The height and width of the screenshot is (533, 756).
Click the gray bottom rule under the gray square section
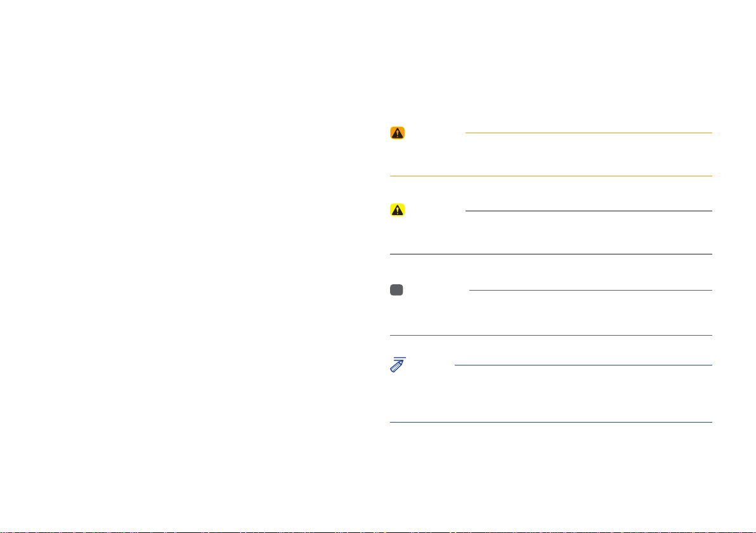click(x=551, y=335)
